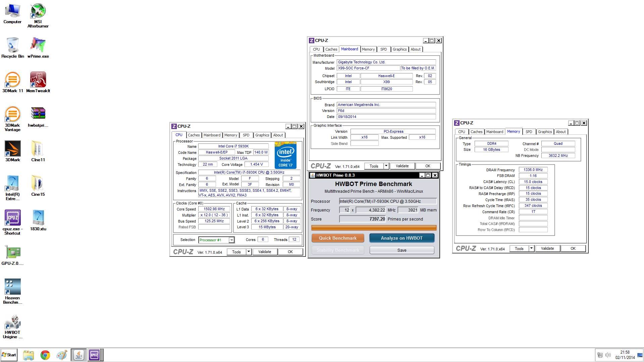This screenshot has width=644, height=362.
Task: Click the Multiplier value x 12.0
Action: coord(214,215)
